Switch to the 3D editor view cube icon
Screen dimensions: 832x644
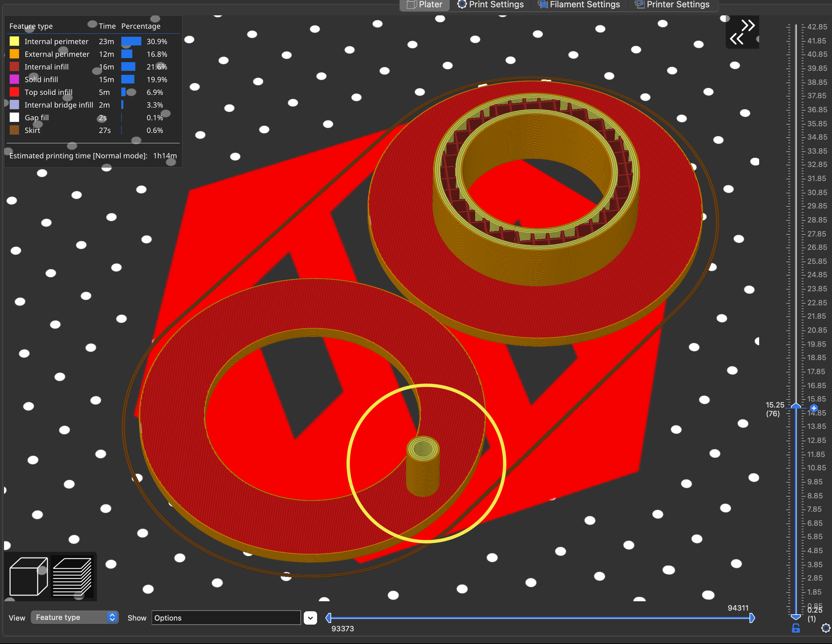point(29,576)
